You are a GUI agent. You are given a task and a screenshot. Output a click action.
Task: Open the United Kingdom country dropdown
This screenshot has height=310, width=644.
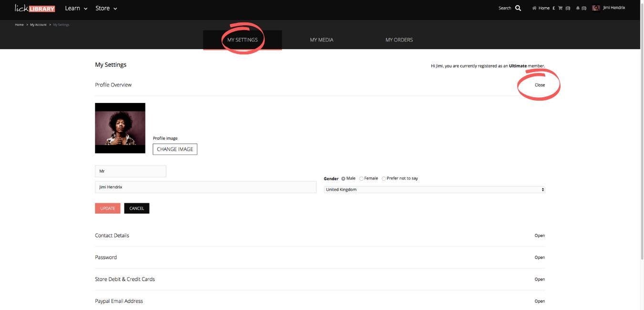coord(434,190)
